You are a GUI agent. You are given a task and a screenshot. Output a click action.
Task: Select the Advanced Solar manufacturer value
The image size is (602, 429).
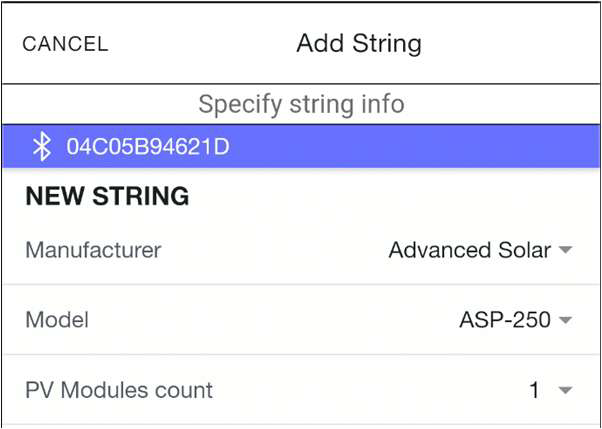coord(470,250)
